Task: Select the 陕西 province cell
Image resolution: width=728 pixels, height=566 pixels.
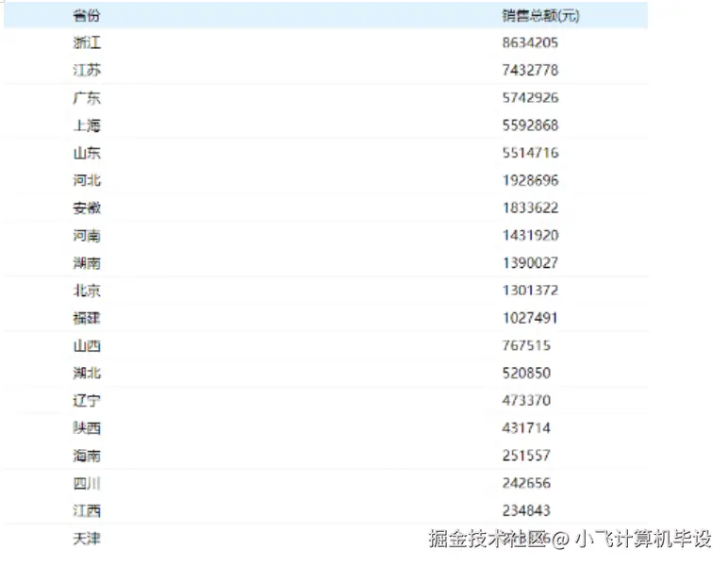Action: 87,428
